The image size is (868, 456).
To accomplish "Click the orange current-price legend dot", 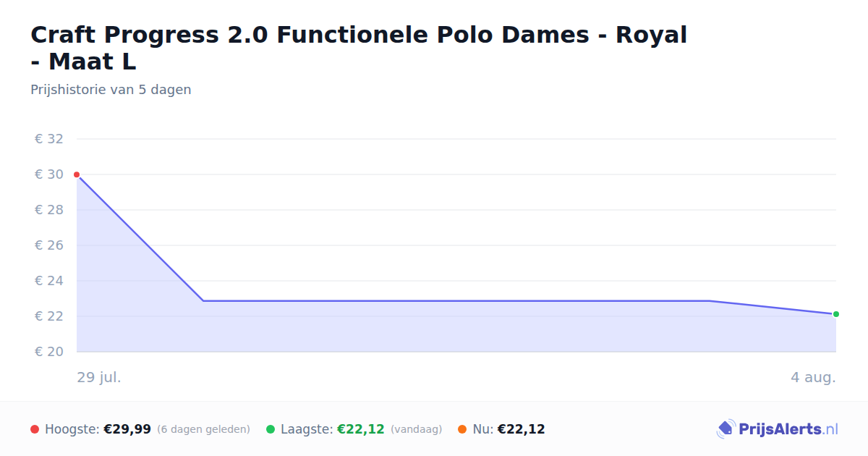I will click(x=462, y=429).
